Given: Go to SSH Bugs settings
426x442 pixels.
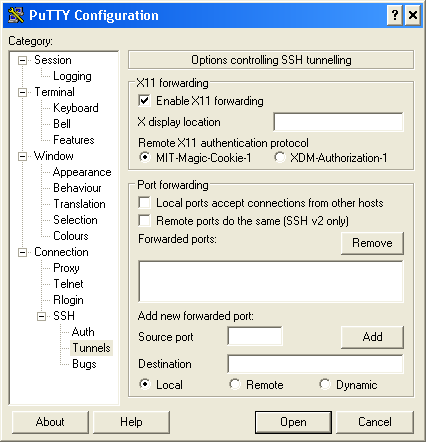Looking at the screenshot, I should coord(84,364).
